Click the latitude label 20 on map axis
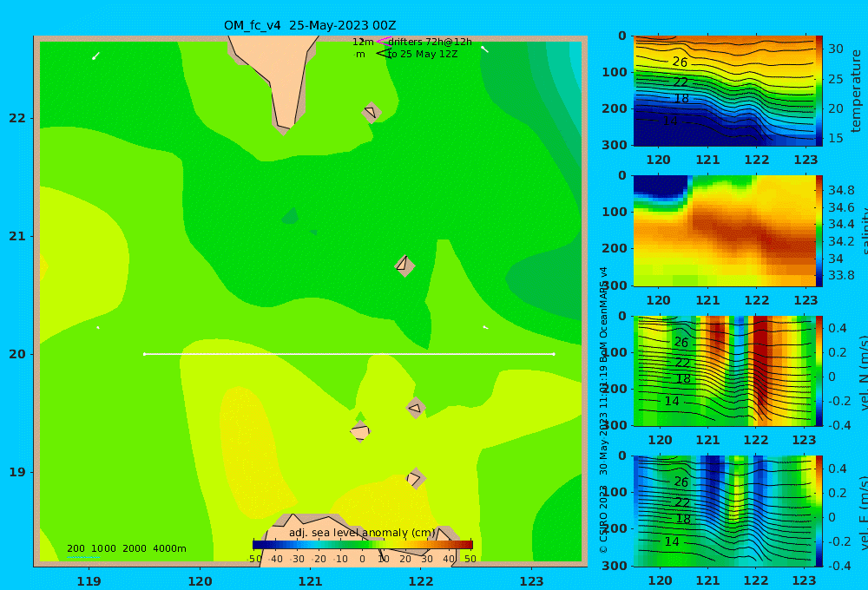The height and width of the screenshot is (590, 868). tap(17, 354)
